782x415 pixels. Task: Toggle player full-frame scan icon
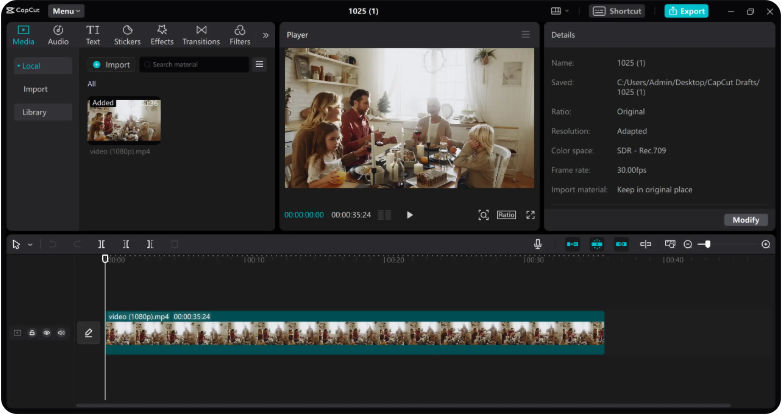coord(483,215)
